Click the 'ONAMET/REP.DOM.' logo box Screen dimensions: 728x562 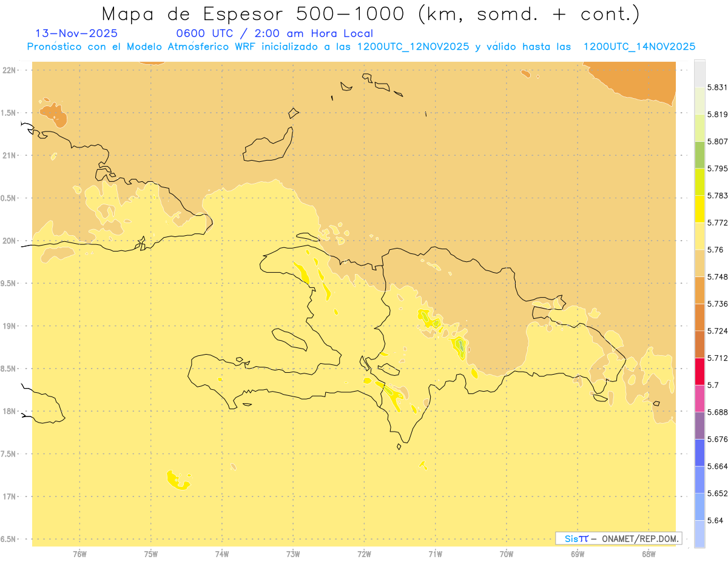pyautogui.click(x=619, y=538)
